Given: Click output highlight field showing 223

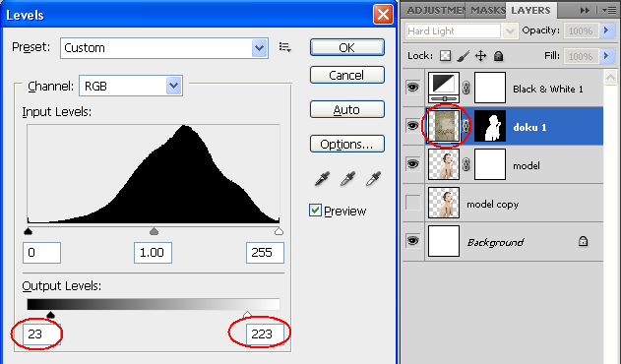Looking at the screenshot, I should click(x=265, y=334).
